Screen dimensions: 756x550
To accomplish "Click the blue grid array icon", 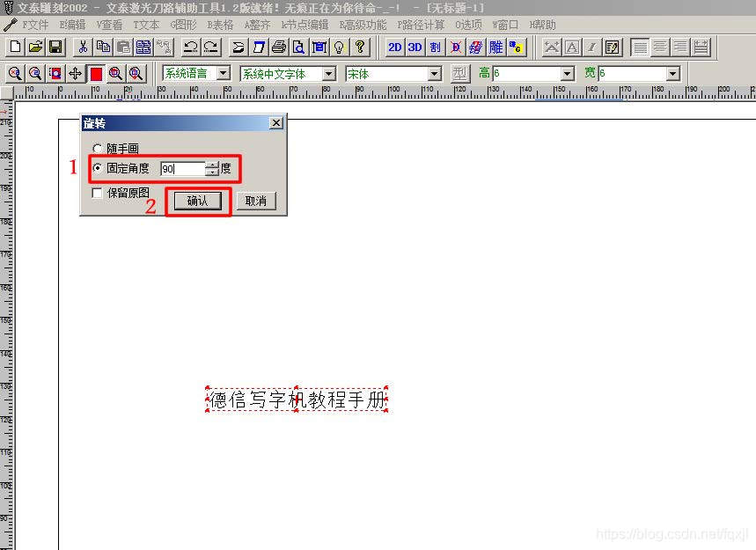I will [143, 48].
